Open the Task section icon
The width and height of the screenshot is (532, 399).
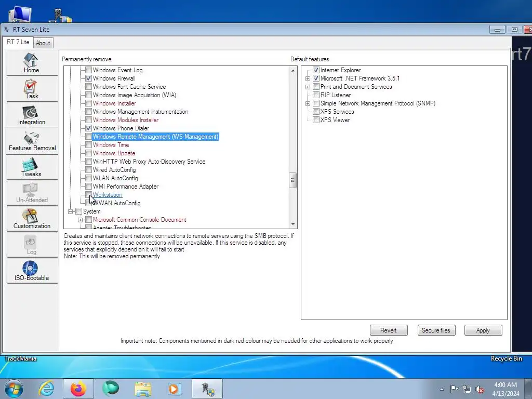(31, 89)
